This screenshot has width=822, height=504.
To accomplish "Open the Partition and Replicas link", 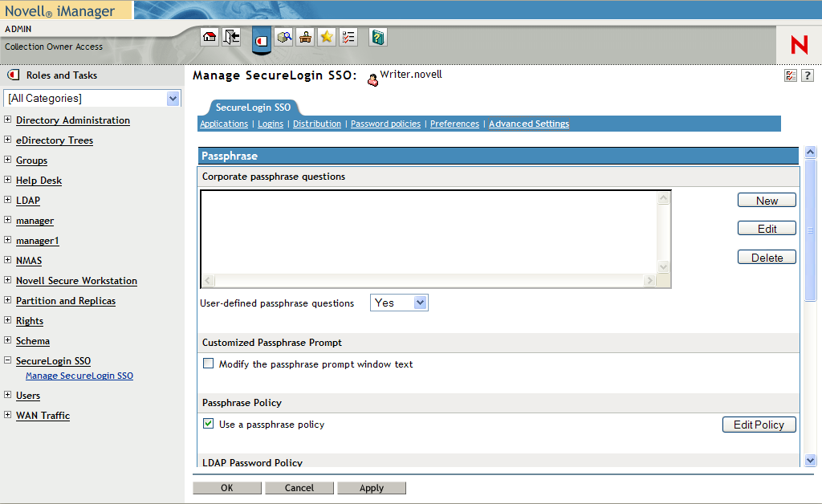I will tap(66, 301).
